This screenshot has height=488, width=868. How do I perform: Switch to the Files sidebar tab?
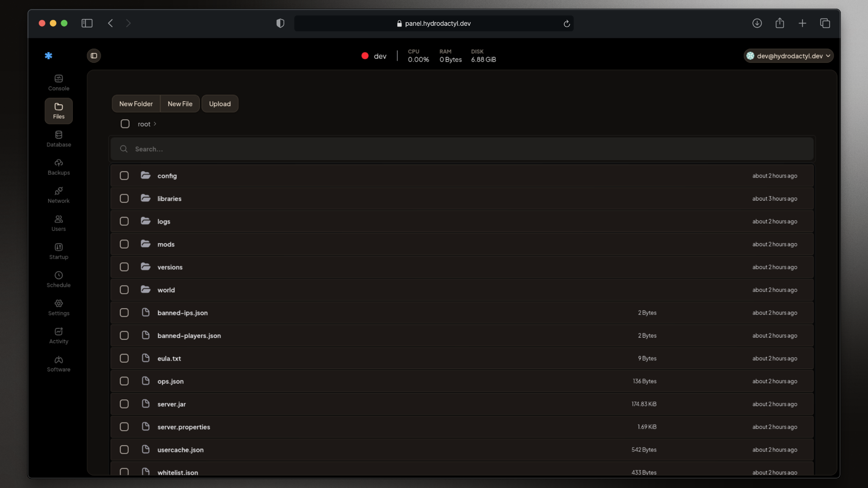point(59,111)
